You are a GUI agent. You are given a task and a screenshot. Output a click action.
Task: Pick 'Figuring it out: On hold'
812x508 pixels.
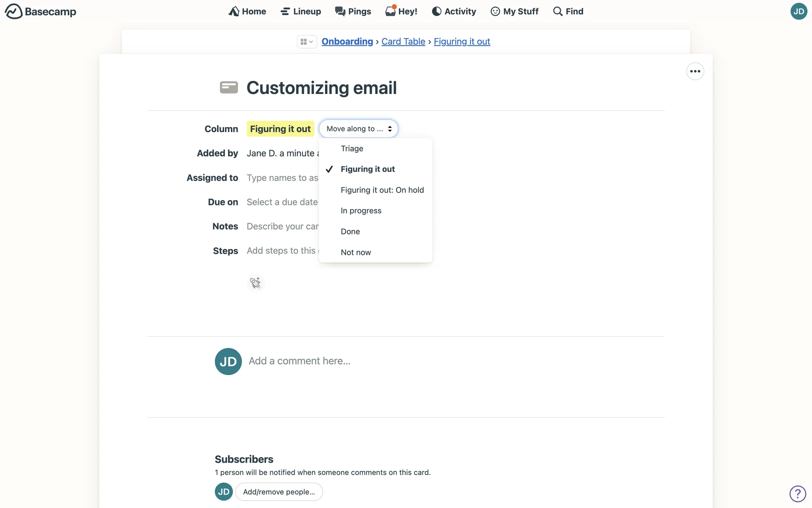point(382,190)
